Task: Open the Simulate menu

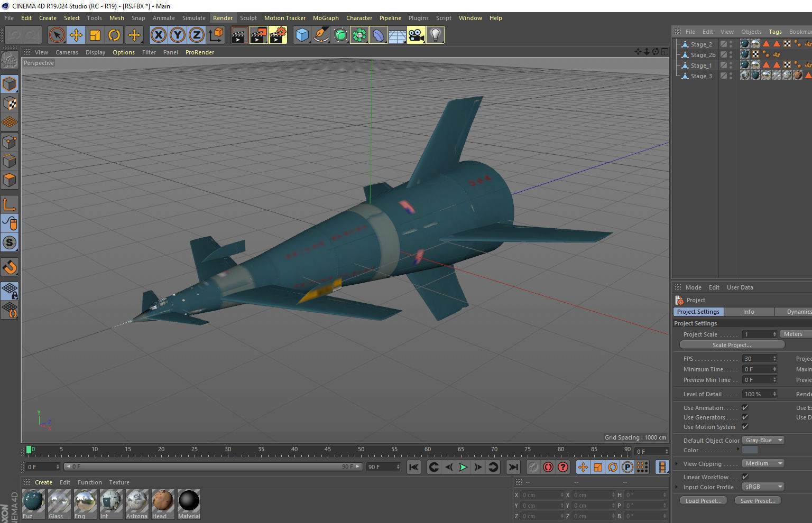Action: pyautogui.click(x=194, y=18)
